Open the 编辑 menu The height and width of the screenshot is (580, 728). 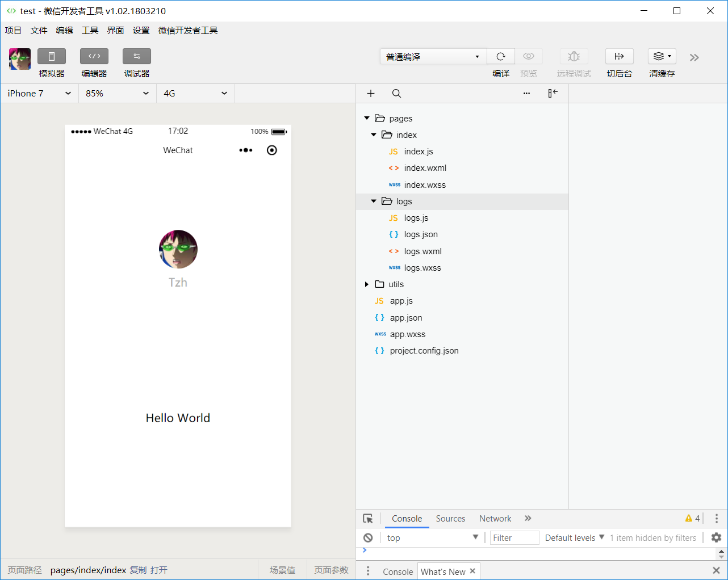coord(64,31)
